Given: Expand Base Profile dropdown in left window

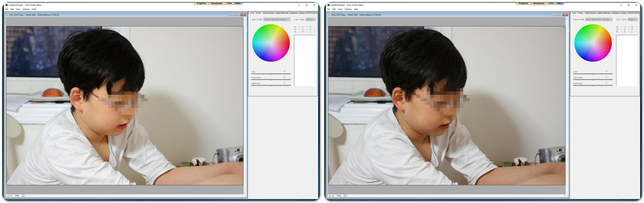Looking at the screenshot, I should coord(277,19).
